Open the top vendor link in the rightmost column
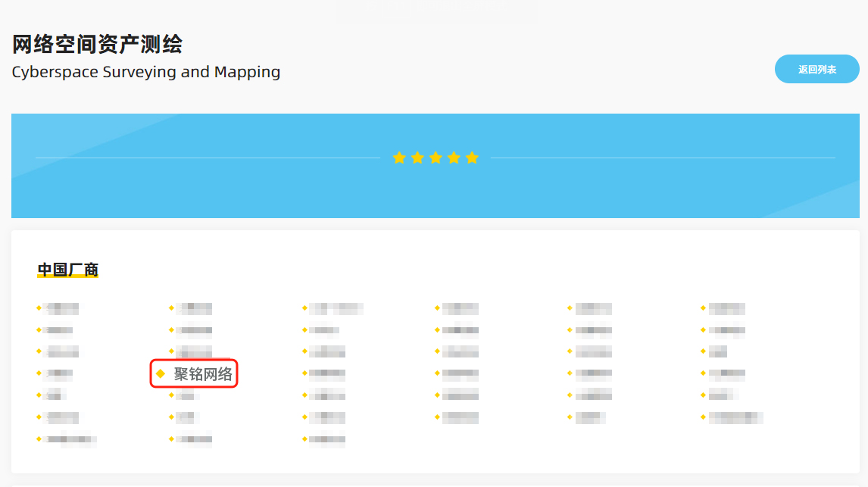 (726, 308)
